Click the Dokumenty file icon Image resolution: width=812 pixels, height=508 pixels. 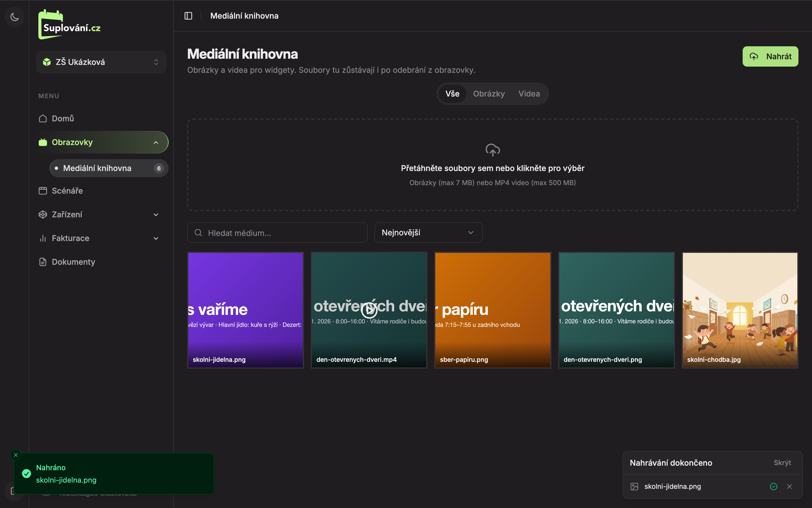tap(43, 262)
